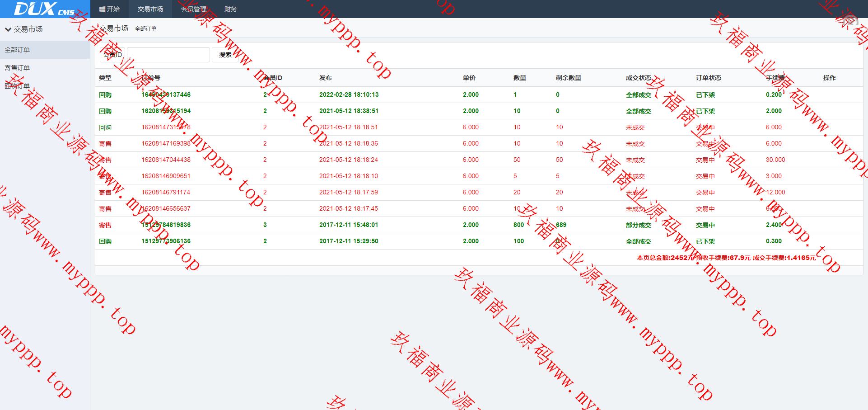Image resolution: width=868 pixels, height=410 pixels.
Task: Click the gray circular icon at top right
Action: pos(850,21)
